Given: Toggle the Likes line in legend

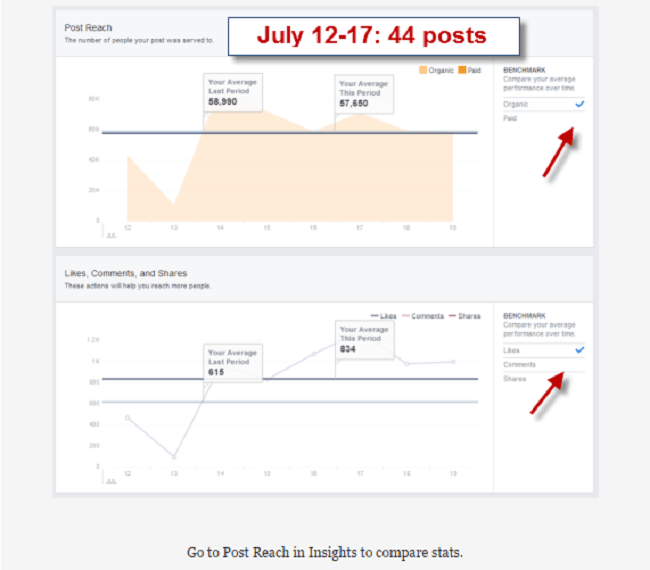Looking at the screenshot, I should click(x=383, y=316).
